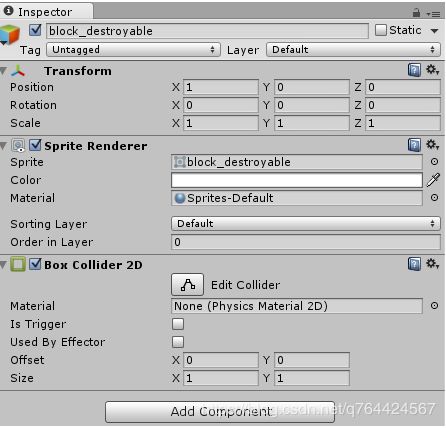Open Transform component help reference
Image resolution: width=446 pixels, height=428 pixels.
(414, 70)
